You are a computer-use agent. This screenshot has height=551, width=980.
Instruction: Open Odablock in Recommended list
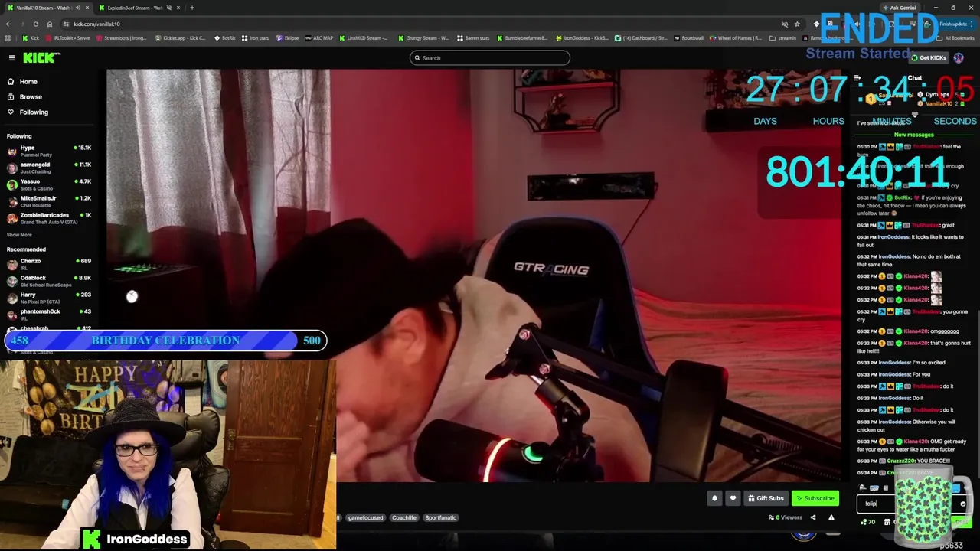(49, 281)
